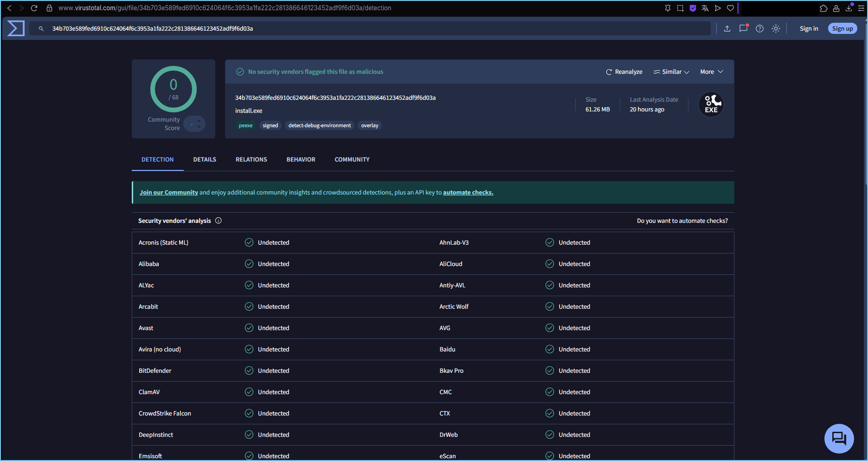Click the VirusTotal sigma logo
Viewport: 868px width, 461px height.
tap(16, 28)
